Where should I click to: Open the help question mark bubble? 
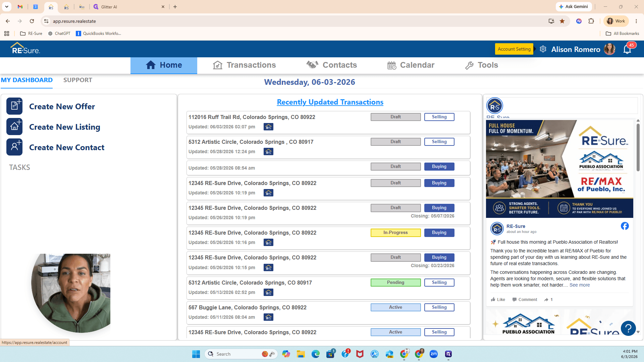click(x=628, y=328)
